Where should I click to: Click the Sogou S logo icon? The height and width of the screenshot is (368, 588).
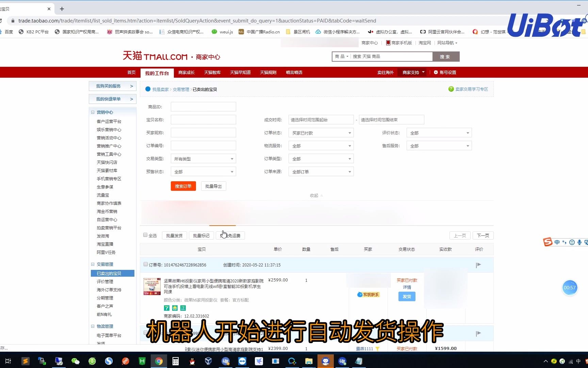548,242
